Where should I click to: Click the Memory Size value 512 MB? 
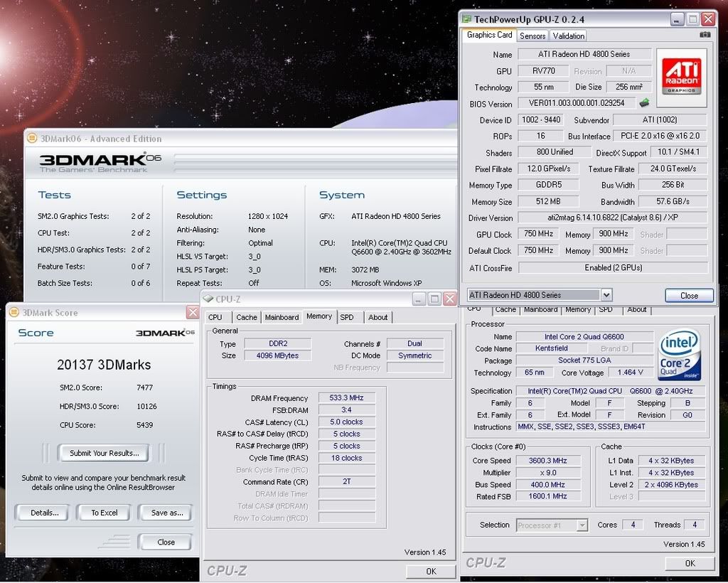click(548, 201)
